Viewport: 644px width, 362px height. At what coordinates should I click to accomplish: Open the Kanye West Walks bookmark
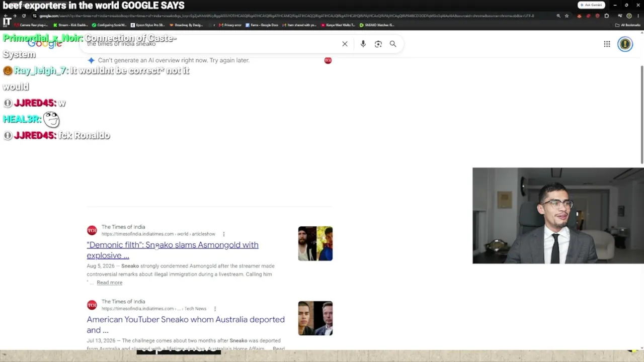338,25
